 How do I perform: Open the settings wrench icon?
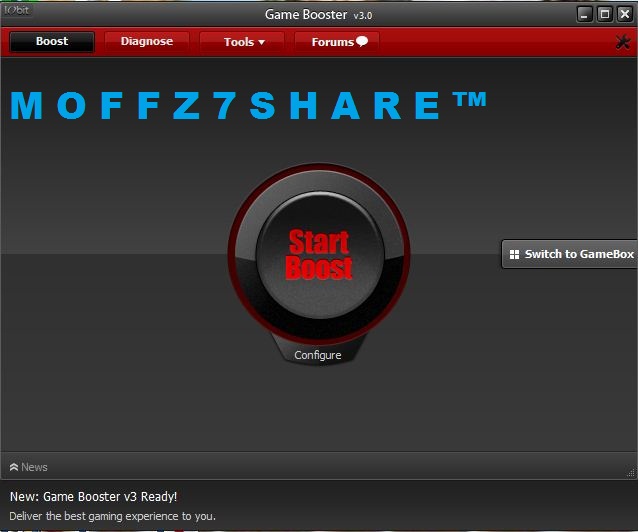point(623,42)
